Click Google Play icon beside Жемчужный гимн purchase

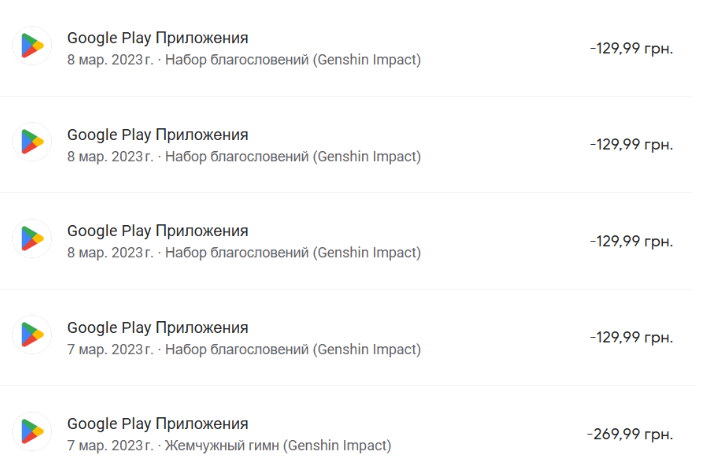[x=32, y=432]
